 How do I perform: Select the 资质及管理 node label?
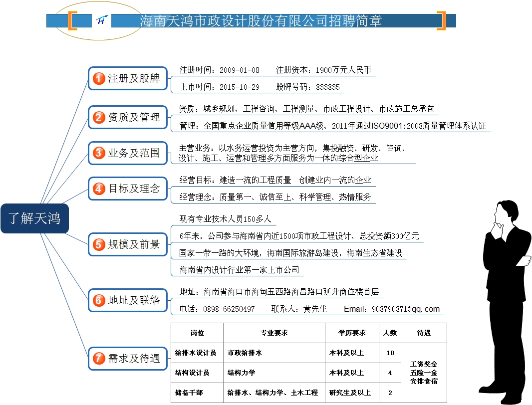(x=134, y=117)
